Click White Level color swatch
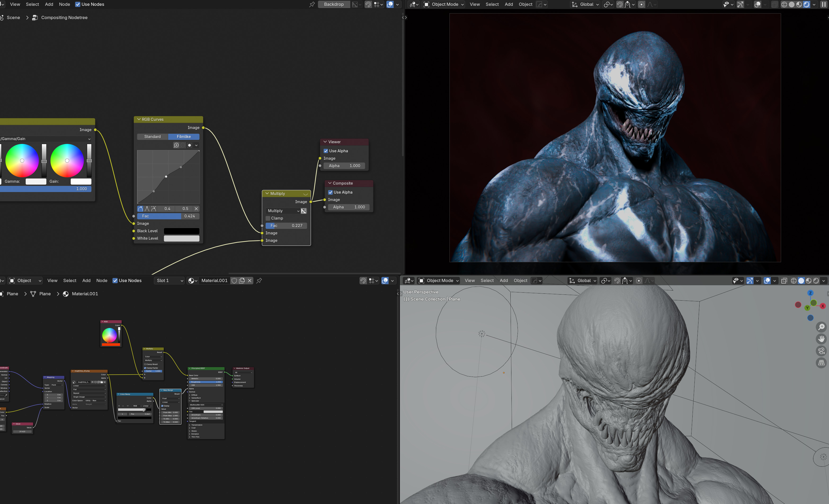Screen dimensions: 829x504 coord(181,238)
